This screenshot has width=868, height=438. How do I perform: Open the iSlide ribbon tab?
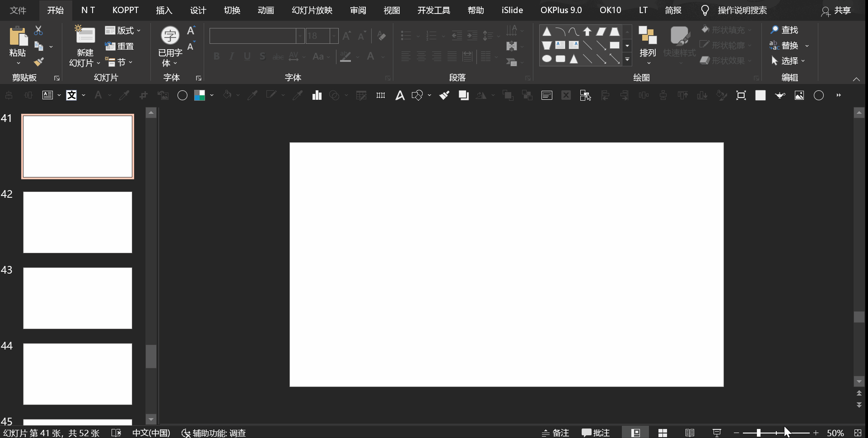(512, 10)
